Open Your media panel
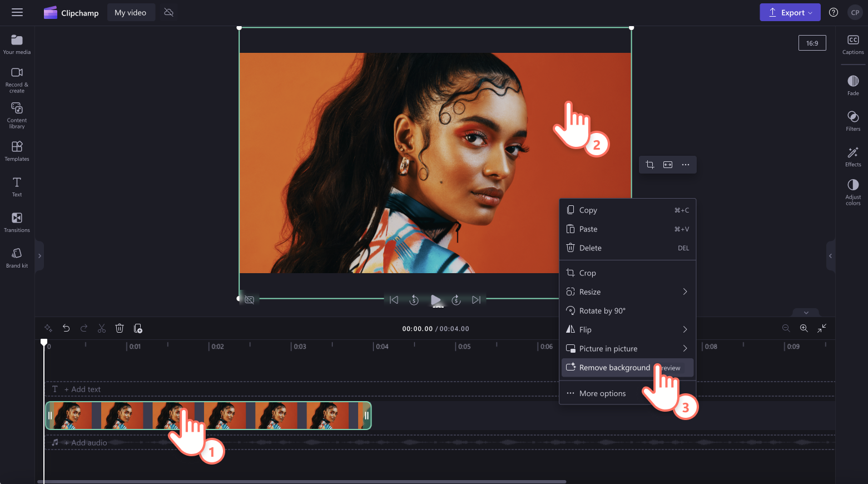This screenshot has height=484, width=868. pos(17,45)
